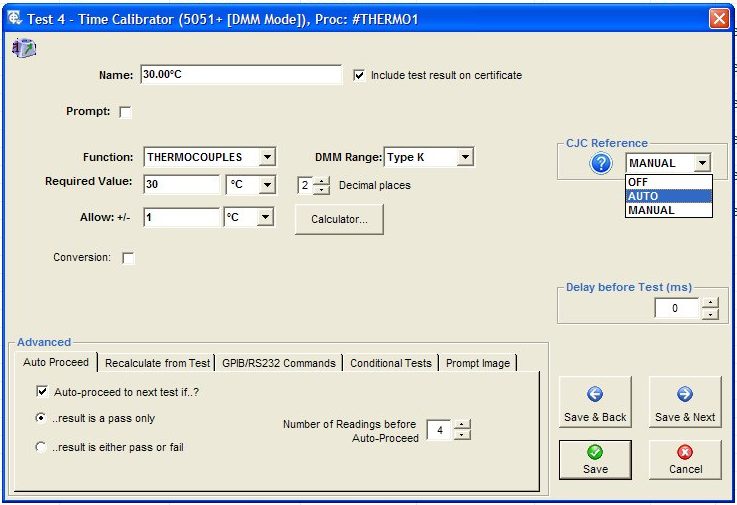Click the Name text field
This screenshot has width=737, height=505.
[241, 75]
